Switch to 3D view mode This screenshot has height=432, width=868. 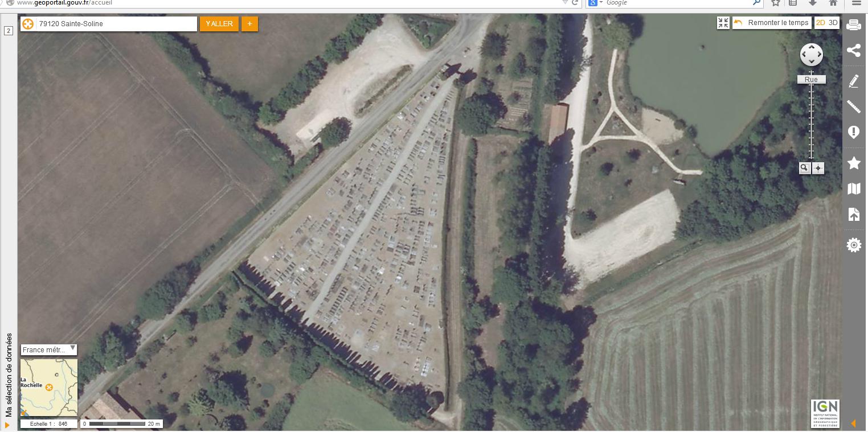tap(833, 23)
